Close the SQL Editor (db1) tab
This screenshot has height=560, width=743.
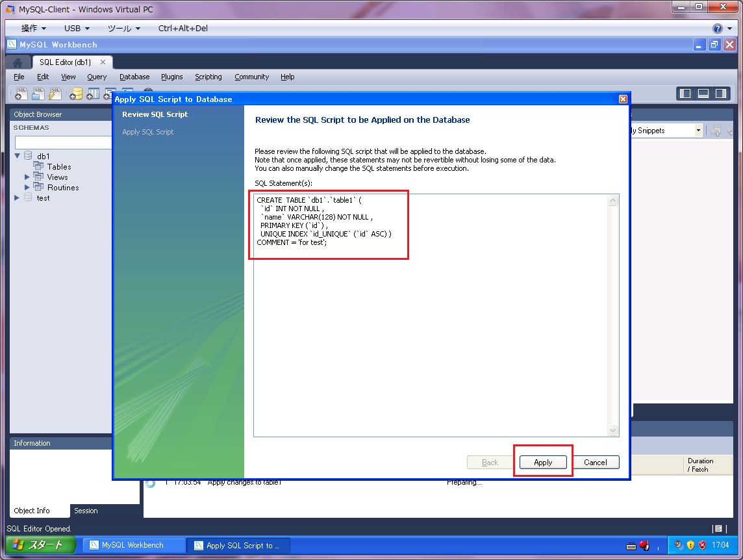pos(103,62)
